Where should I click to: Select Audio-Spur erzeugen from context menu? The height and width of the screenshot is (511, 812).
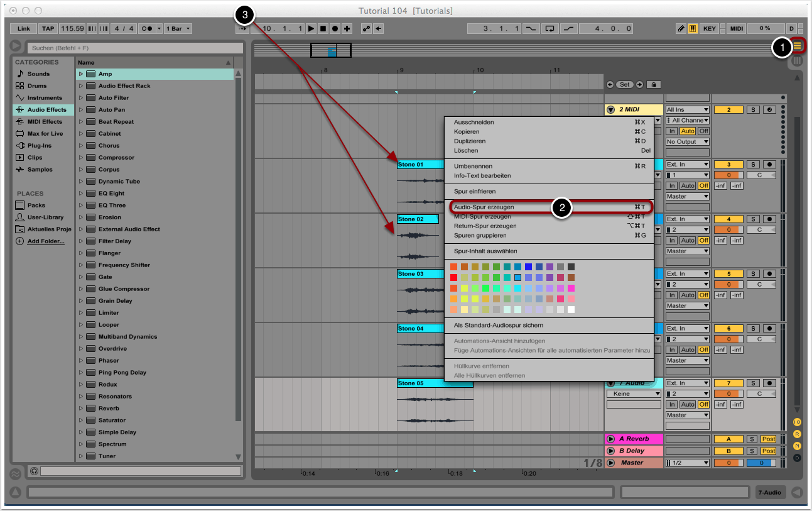[484, 207]
